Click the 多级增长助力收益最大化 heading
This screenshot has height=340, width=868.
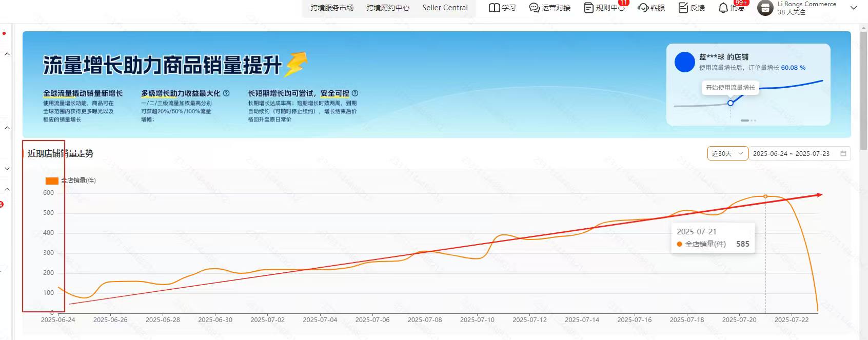click(181, 93)
